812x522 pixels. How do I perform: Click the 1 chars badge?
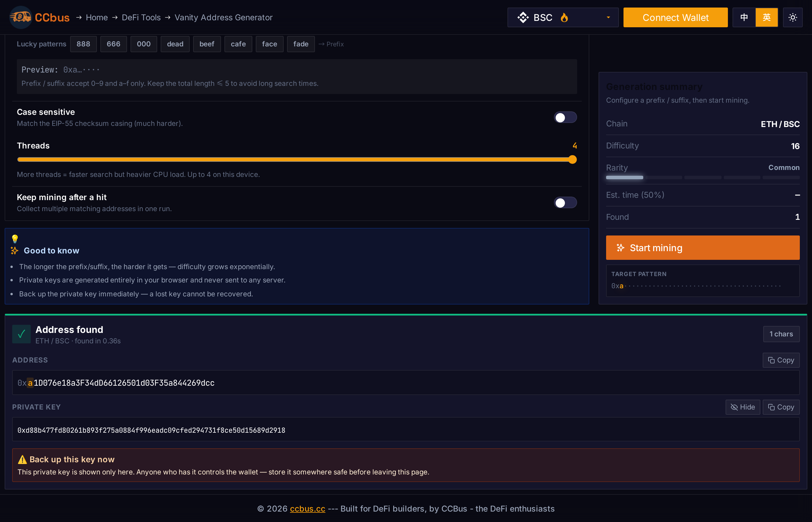[x=781, y=334]
